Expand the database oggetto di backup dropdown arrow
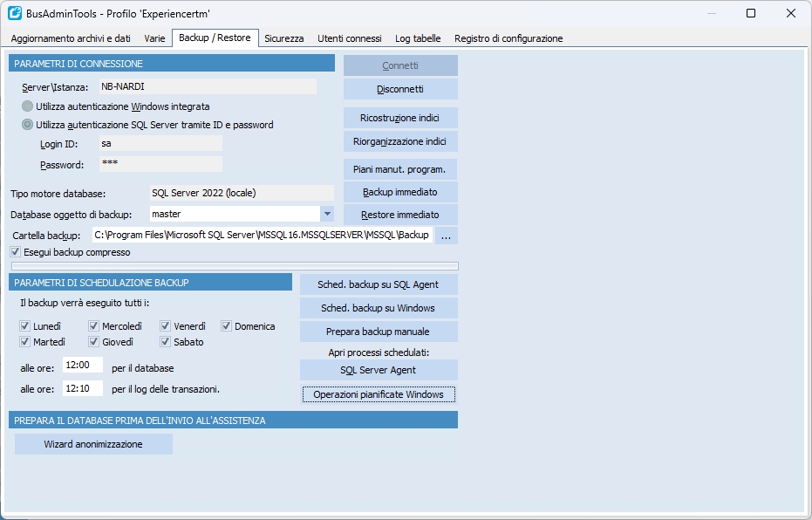The width and height of the screenshot is (812, 520). click(327, 214)
